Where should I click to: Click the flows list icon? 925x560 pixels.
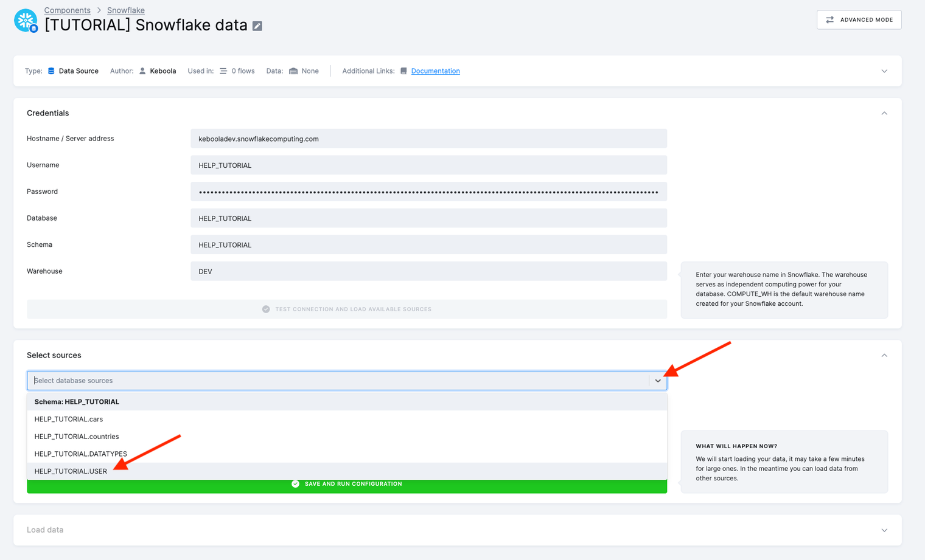223,71
